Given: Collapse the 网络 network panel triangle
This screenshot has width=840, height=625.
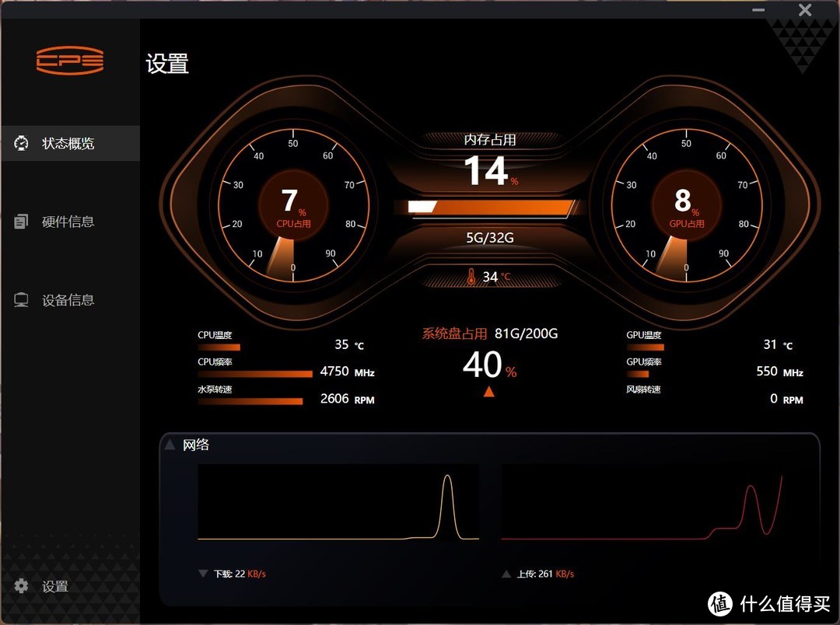Looking at the screenshot, I should click(x=170, y=445).
